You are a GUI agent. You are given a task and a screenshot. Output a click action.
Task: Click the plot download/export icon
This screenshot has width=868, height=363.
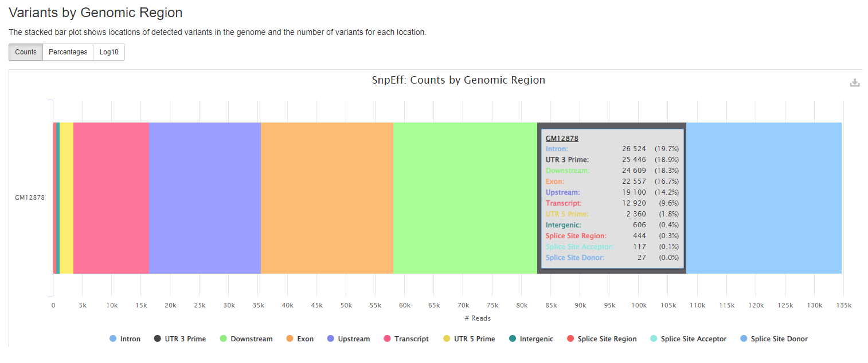coord(855,82)
